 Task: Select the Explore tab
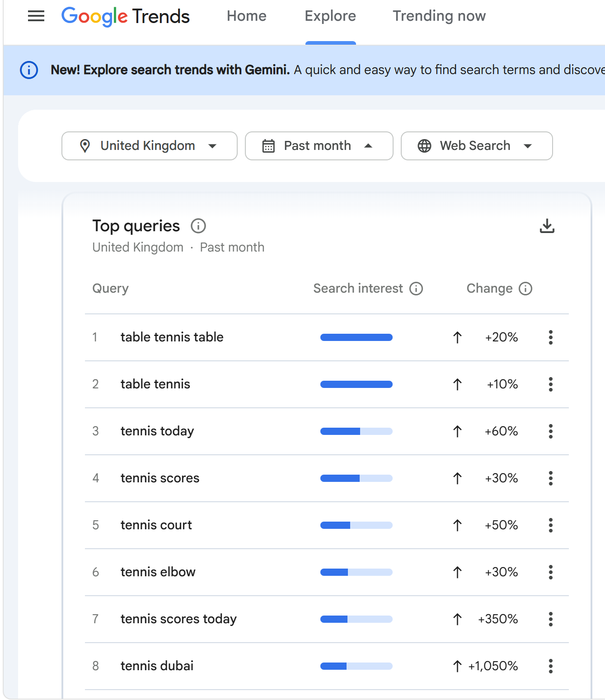click(x=330, y=16)
